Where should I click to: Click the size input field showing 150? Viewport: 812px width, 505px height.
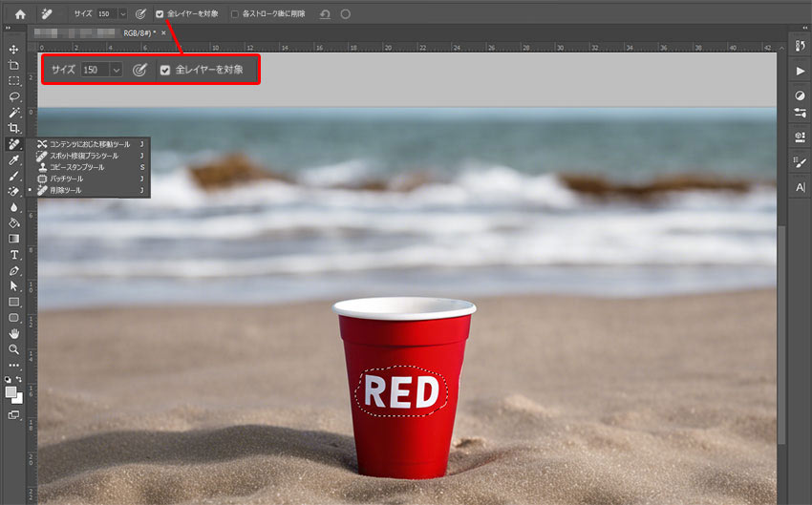[x=105, y=14]
